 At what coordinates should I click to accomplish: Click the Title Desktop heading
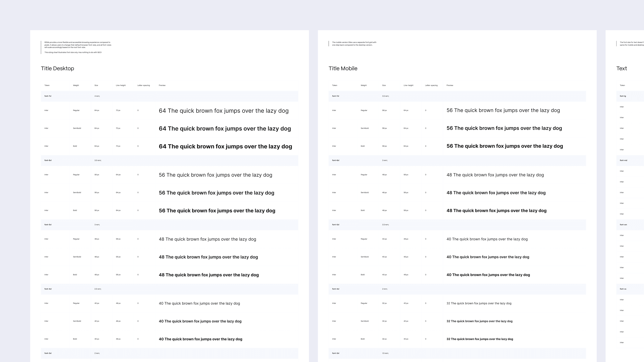point(57,68)
